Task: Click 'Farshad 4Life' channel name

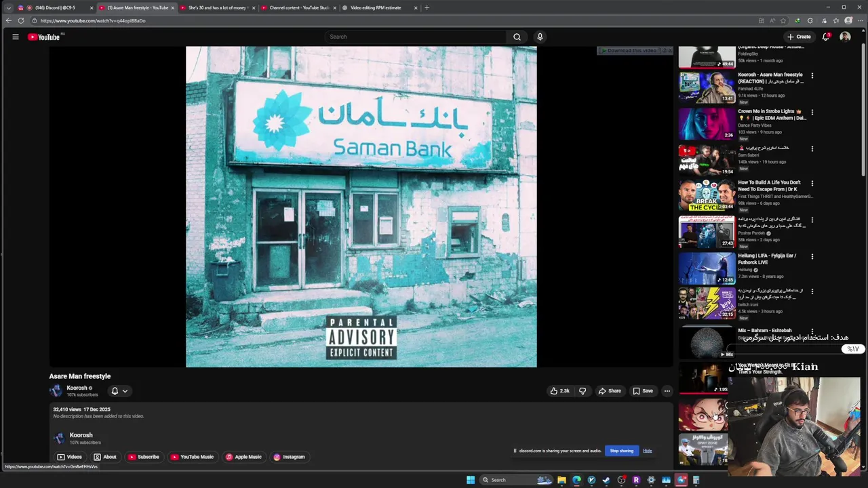Action: coord(751,89)
